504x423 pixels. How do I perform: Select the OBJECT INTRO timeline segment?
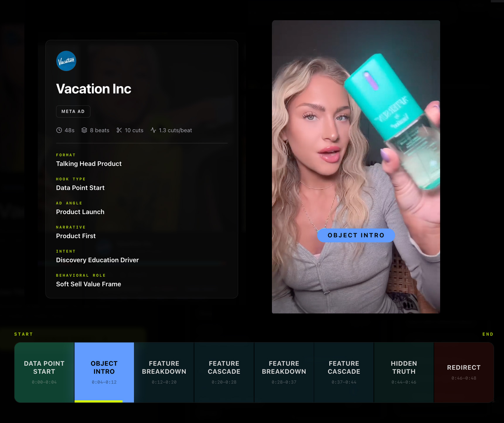pos(104,372)
